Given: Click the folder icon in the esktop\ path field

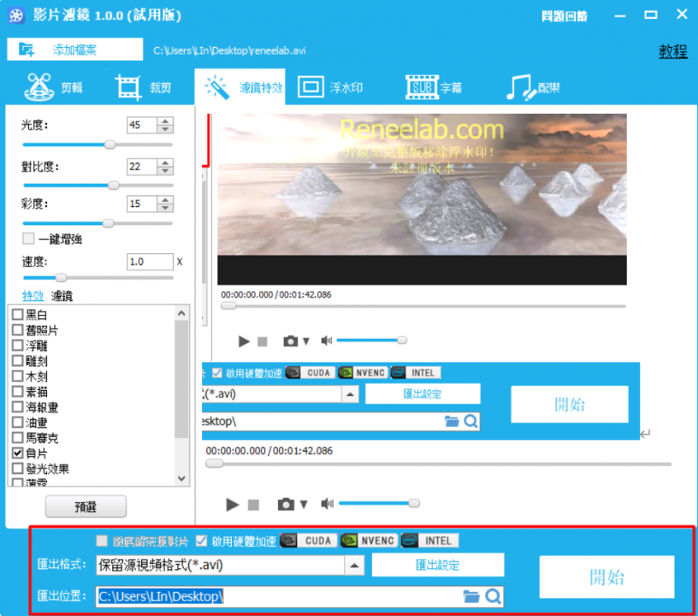Looking at the screenshot, I should coord(452,421).
